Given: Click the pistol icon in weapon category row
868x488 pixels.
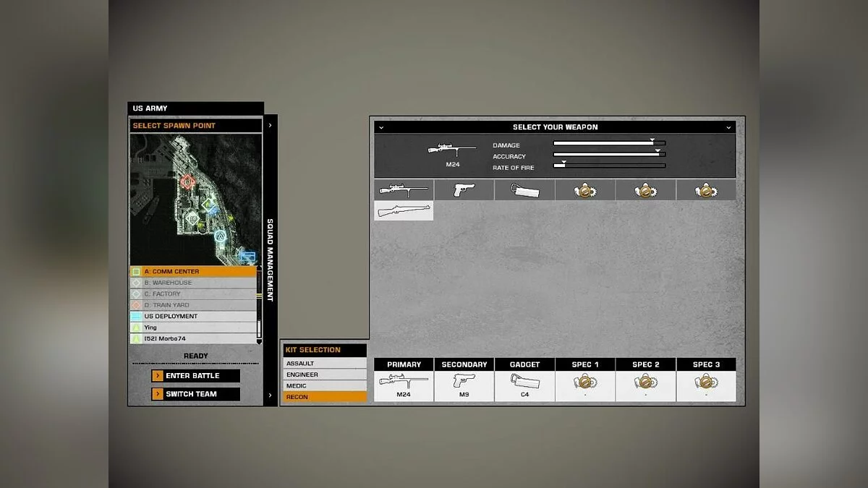Looking at the screenshot, I should [464, 190].
